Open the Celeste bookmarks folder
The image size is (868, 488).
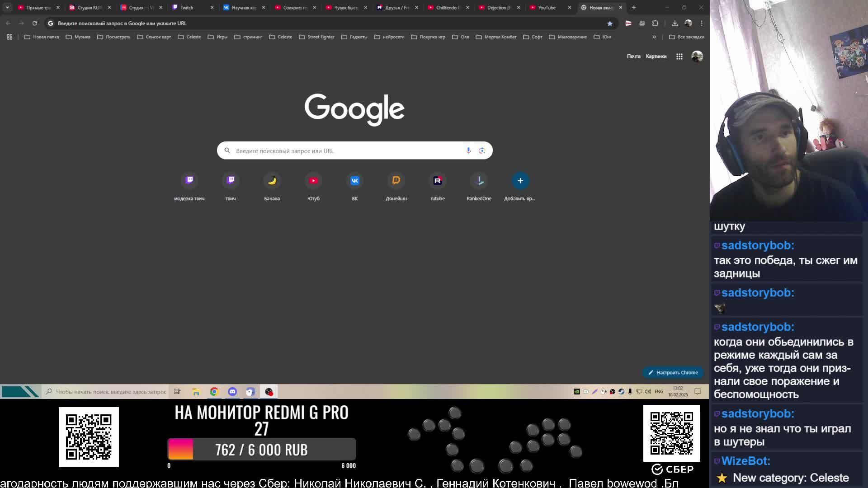click(x=189, y=37)
